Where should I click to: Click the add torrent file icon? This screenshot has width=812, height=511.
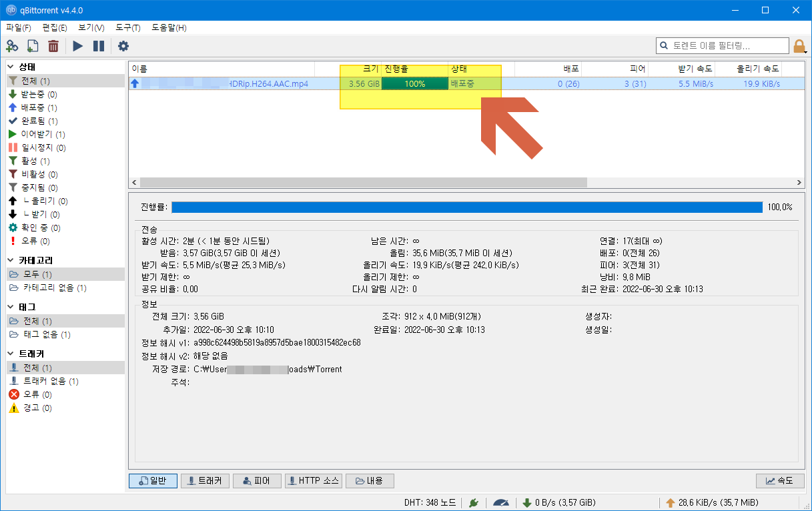pyautogui.click(x=33, y=46)
